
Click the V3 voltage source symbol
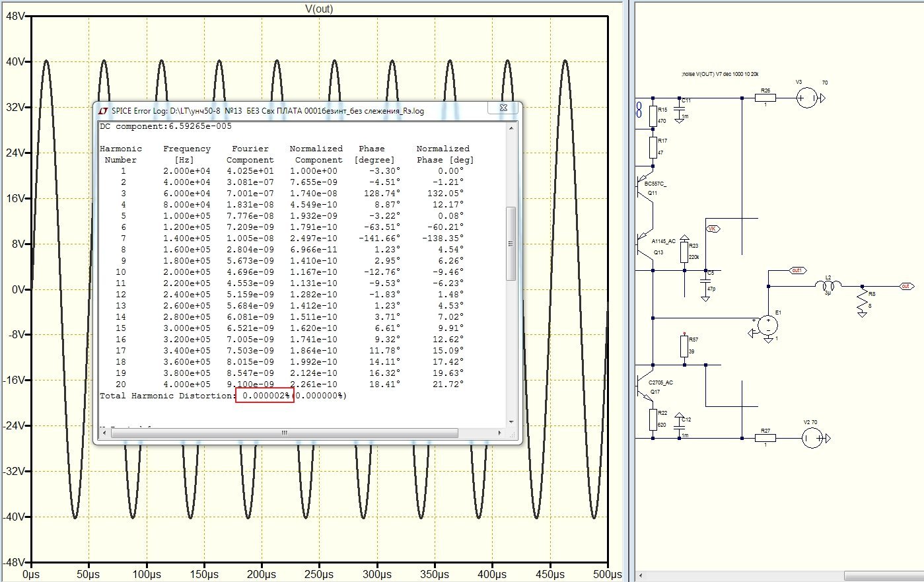(x=806, y=98)
